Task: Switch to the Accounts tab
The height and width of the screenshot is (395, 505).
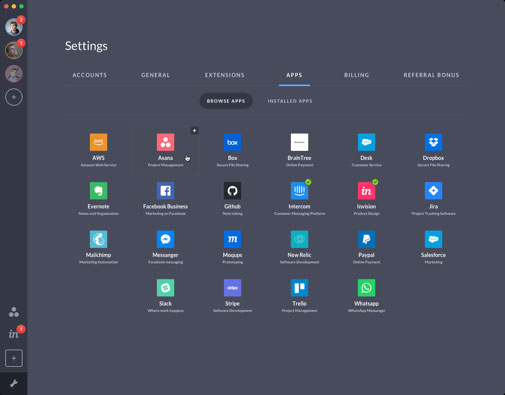Action: click(x=90, y=75)
